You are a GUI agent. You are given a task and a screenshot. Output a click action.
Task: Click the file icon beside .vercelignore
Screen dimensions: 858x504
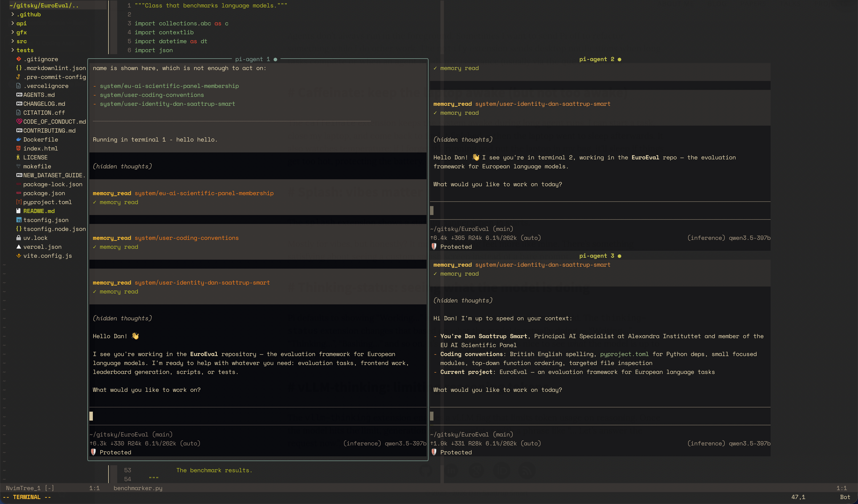(x=19, y=86)
